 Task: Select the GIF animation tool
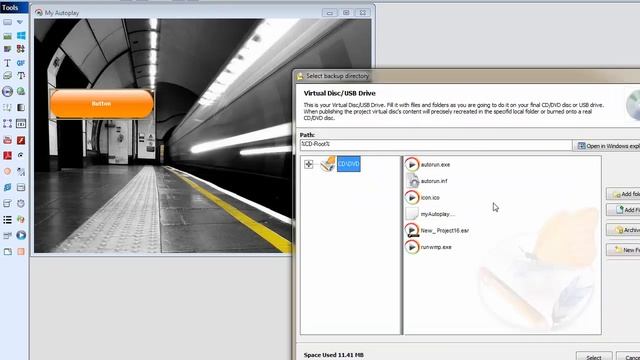(21, 62)
